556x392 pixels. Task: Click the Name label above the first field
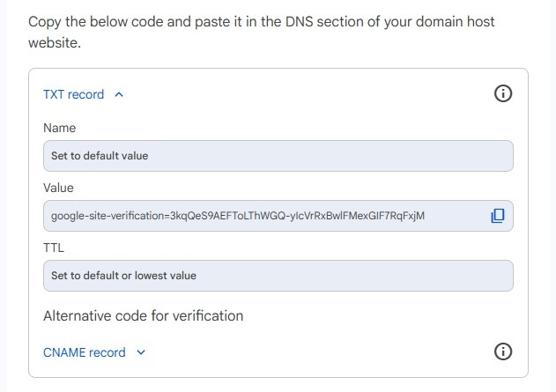click(59, 128)
